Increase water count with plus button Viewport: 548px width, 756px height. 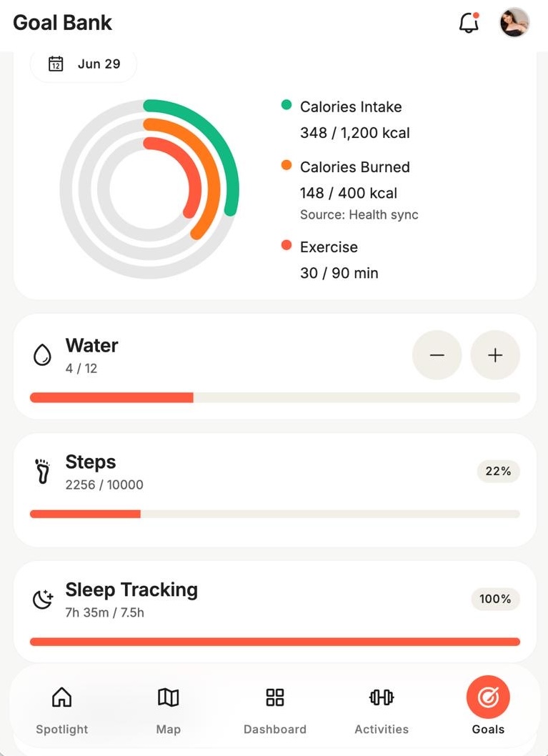[x=495, y=355]
